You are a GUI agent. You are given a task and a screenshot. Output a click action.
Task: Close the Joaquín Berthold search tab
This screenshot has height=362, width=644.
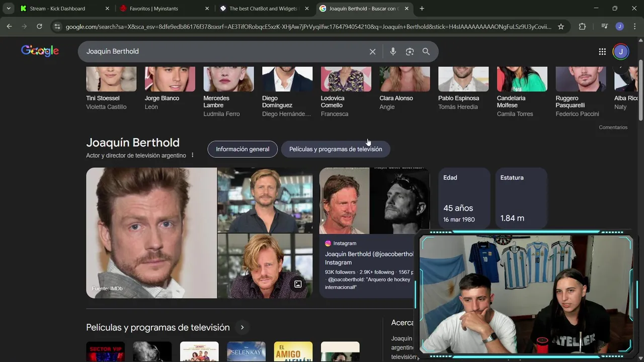coord(407,9)
